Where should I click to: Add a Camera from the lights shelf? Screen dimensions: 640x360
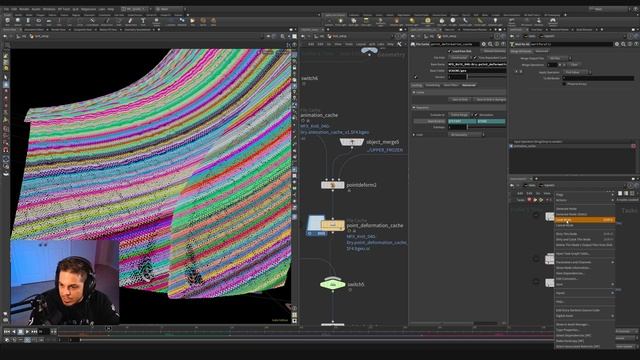329,21
